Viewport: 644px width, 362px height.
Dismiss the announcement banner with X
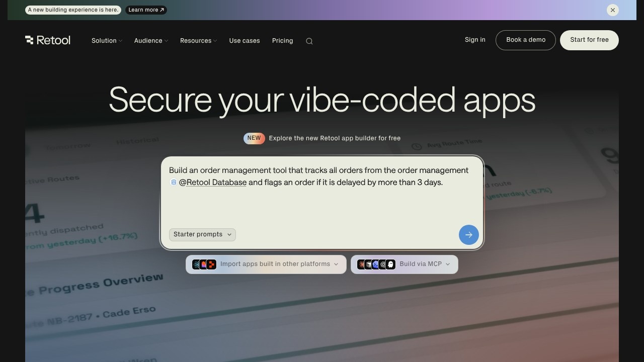coord(613,10)
